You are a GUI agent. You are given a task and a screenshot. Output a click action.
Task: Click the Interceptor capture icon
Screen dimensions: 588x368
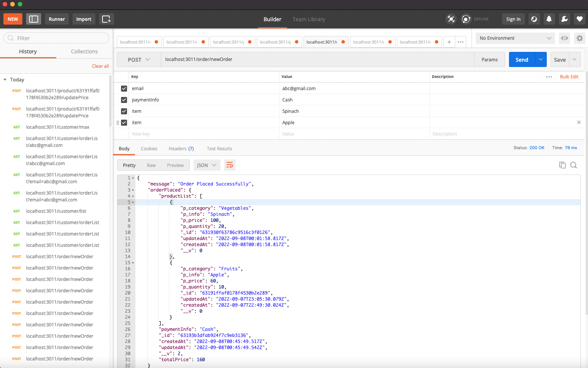point(451,19)
